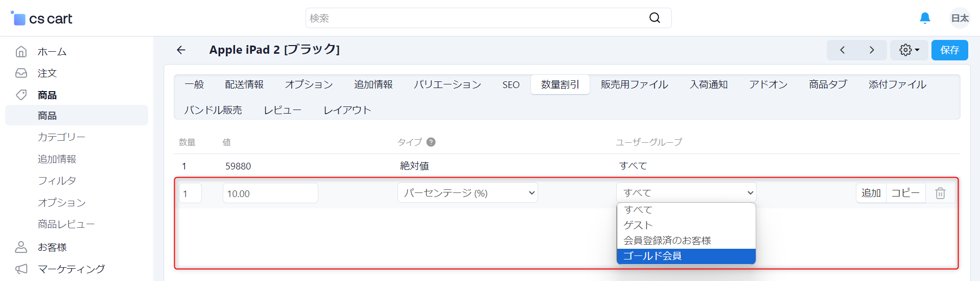Open the パーセンテージ (%) type dropdown
980x281 pixels.
pos(468,193)
